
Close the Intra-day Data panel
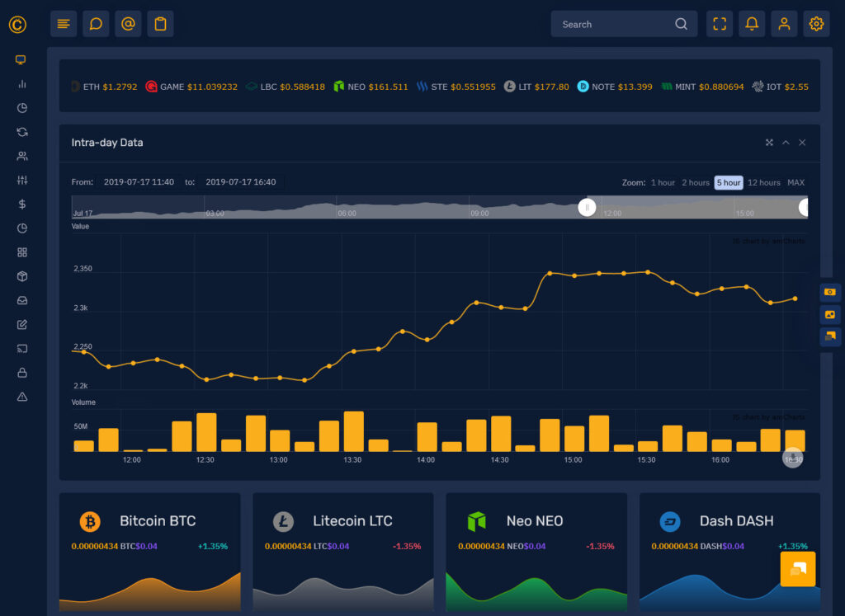pos(802,143)
